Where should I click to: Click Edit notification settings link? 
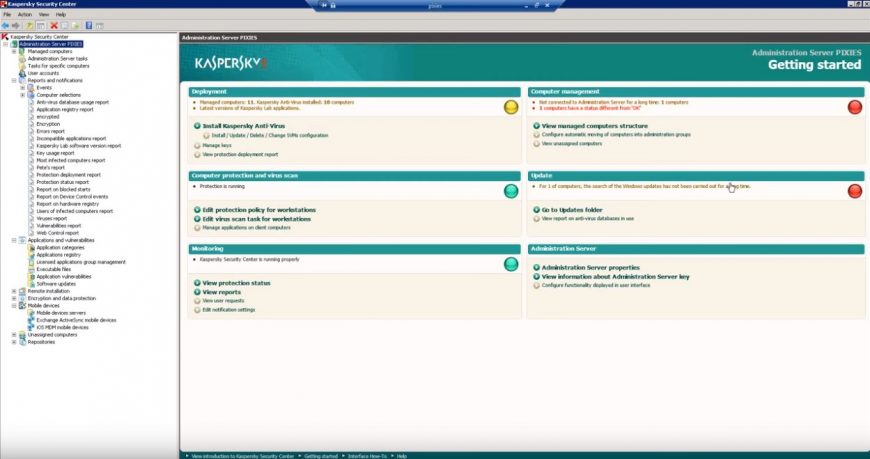click(x=229, y=310)
